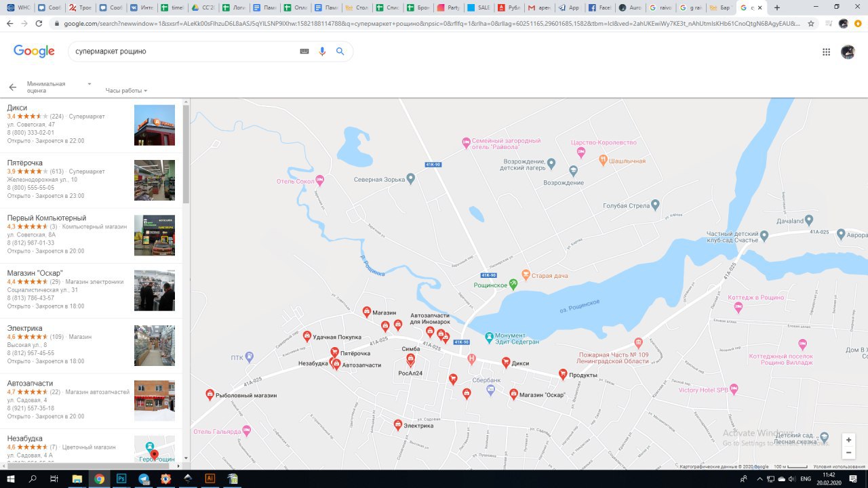Open a new Chrome tab
The width and height of the screenshot is (868, 488).
click(777, 7)
